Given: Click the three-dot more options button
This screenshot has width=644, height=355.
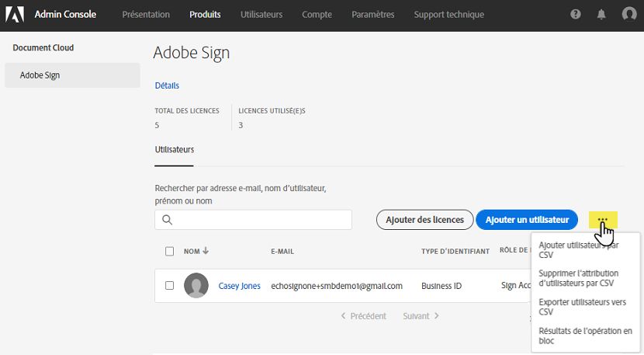Looking at the screenshot, I should [x=603, y=220].
